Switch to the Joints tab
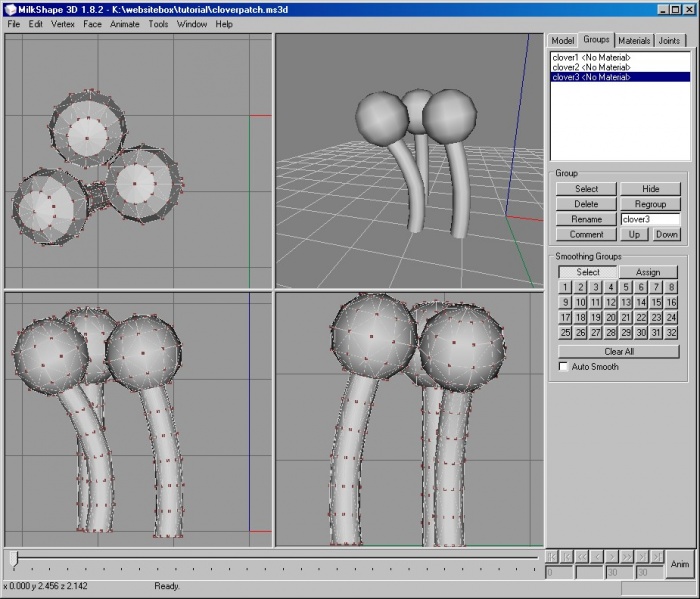The height and width of the screenshot is (599, 700). coord(670,41)
